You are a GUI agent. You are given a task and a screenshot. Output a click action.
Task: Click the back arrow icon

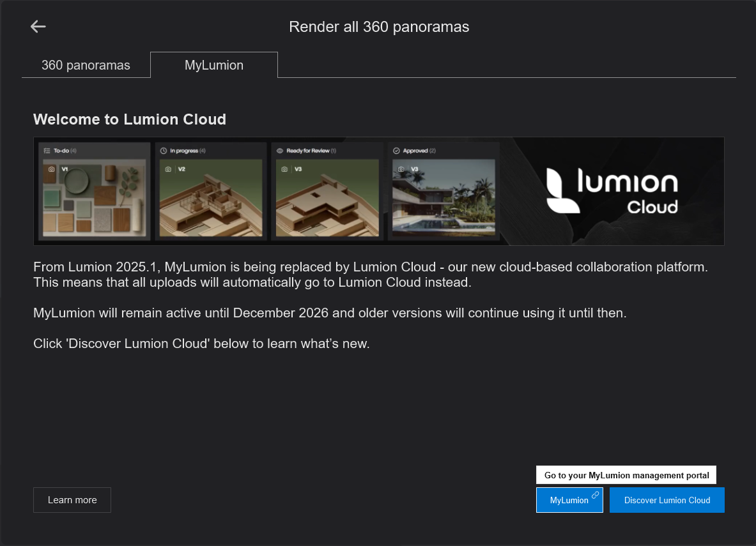[x=38, y=26]
